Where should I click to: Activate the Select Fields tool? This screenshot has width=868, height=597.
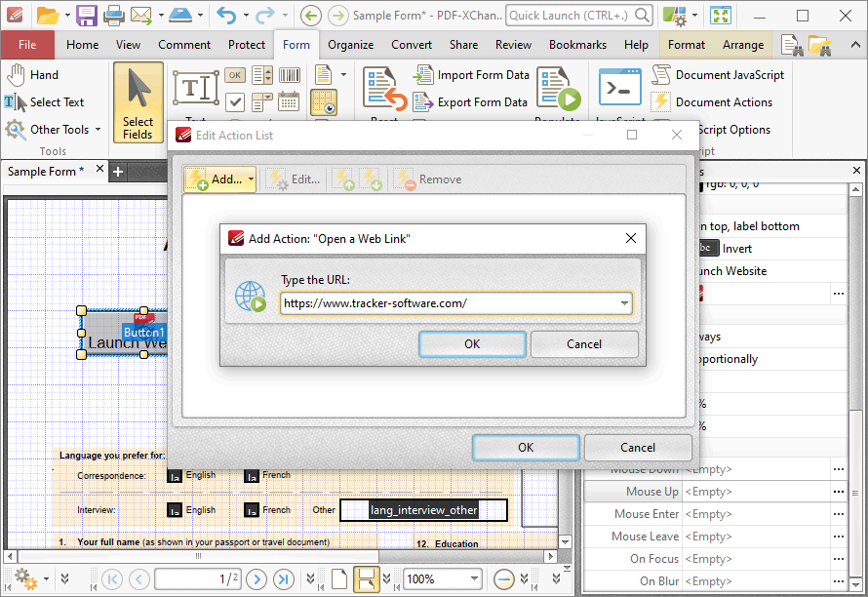pyautogui.click(x=138, y=102)
